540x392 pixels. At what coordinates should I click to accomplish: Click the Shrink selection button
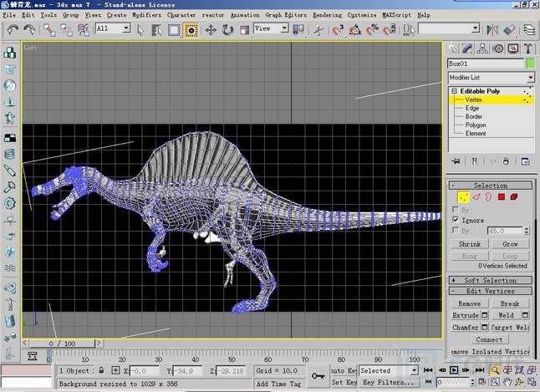coord(470,244)
